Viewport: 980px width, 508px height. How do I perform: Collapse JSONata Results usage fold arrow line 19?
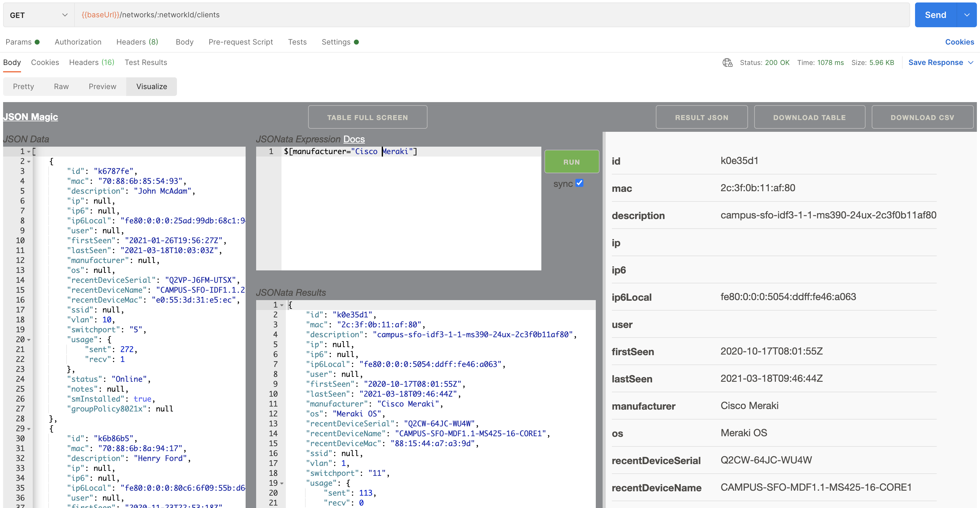click(282, 483)
